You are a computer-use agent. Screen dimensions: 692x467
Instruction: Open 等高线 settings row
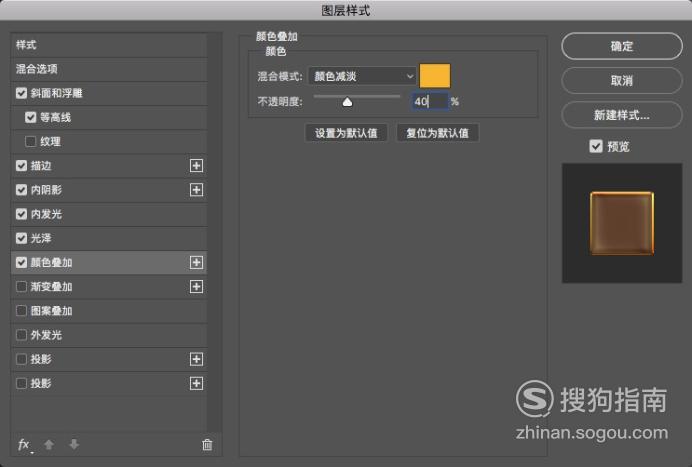pyautogui.click(x=109, y=117)
